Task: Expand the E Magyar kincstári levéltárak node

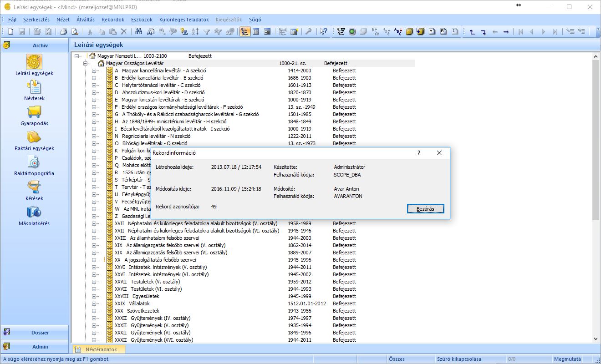Action: 94,100
